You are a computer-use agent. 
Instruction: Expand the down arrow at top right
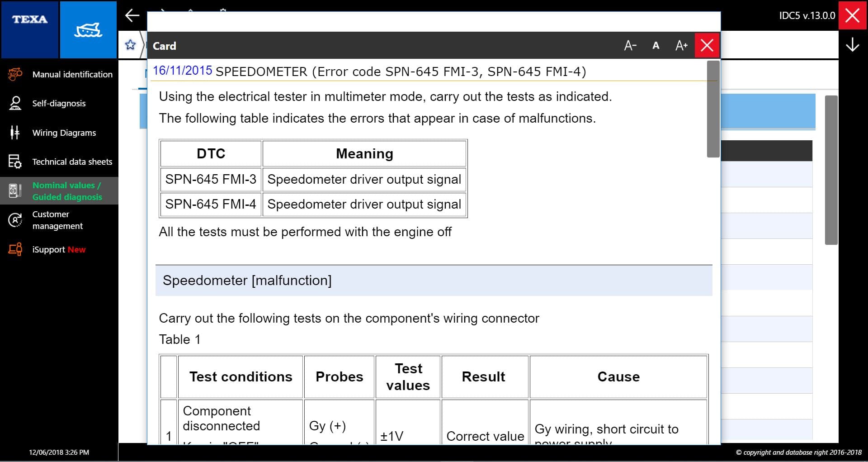coord(852,45)
